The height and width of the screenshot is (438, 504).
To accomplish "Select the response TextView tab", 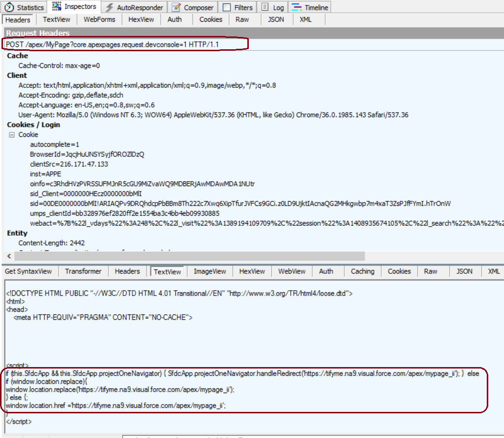I will click(168, 271).
